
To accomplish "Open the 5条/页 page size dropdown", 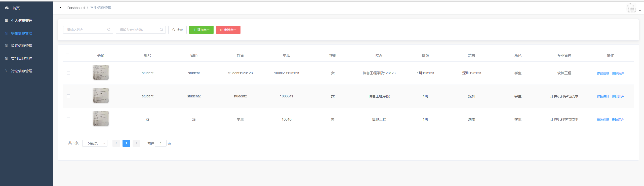I will (x=95, y=143).
